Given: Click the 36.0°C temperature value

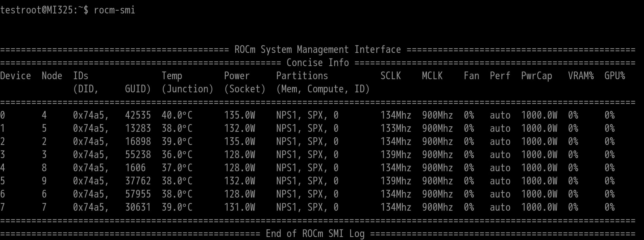Looking at the screenshot, I should pos(177,155).
